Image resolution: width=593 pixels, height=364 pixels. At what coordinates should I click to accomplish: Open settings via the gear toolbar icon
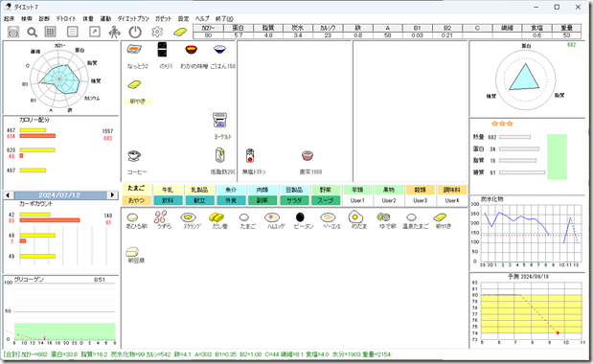click(157, 32)
